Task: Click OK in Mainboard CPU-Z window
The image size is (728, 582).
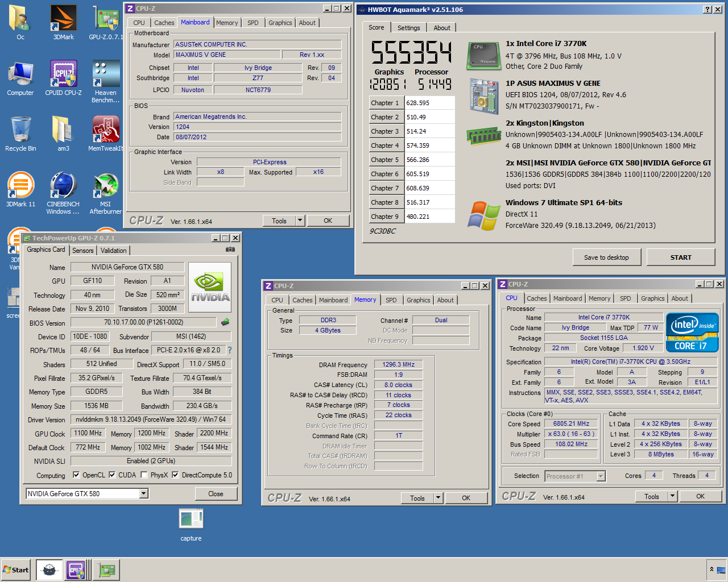Action: pyautogui.click(x=328, y=221)
